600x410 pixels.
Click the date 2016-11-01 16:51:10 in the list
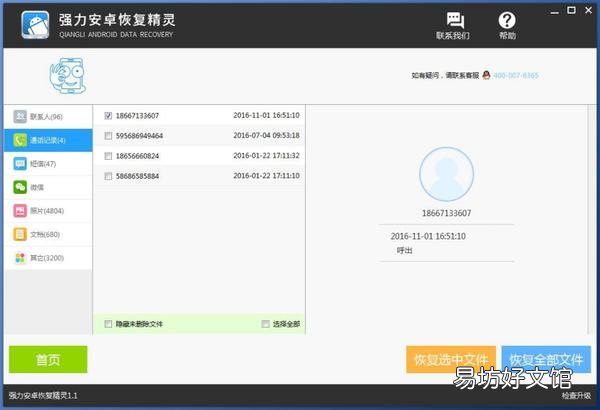pos(266,115)
